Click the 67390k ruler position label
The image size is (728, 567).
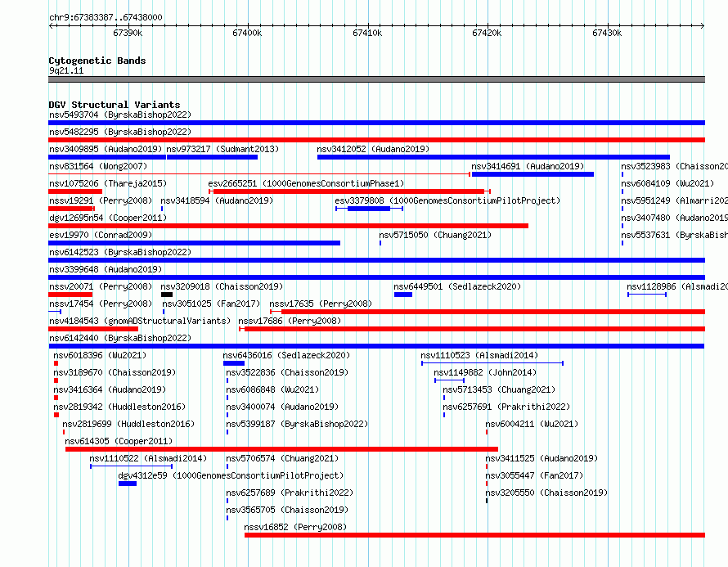pyautogui.click(x=128, y=33)
